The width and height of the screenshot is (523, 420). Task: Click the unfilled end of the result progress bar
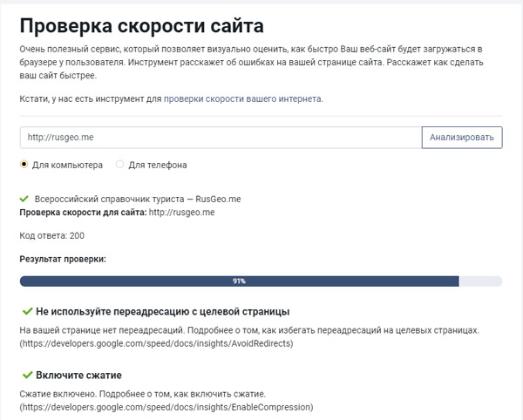point(480,281)
